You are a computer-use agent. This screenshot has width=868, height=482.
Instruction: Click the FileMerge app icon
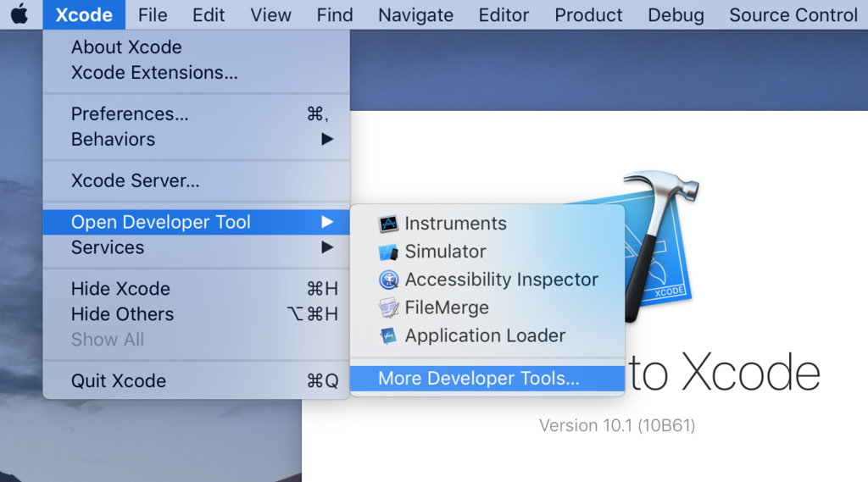click(x=388, y=307)
